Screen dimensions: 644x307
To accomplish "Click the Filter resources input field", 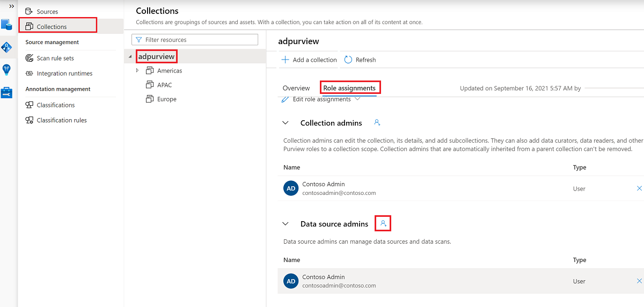I will 195,40.
